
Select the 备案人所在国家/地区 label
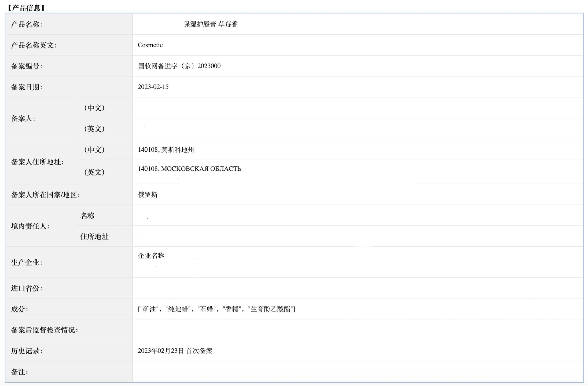tap(45, 195)
